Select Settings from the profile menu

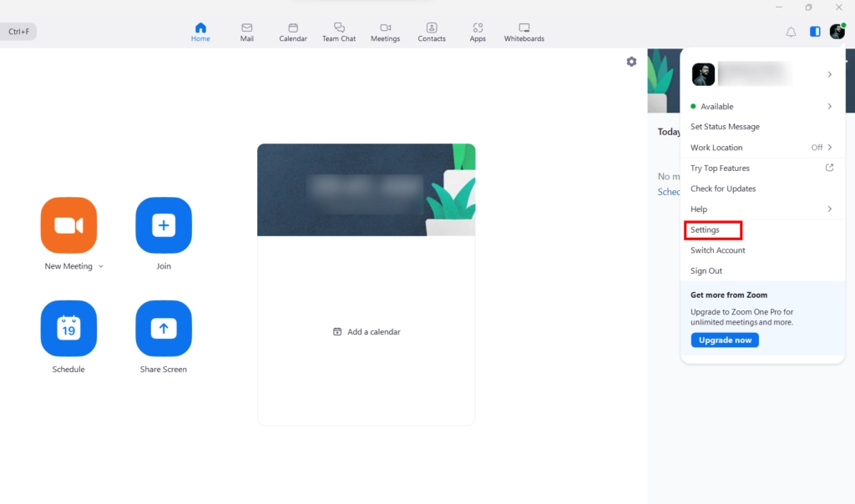pos(706,230)
